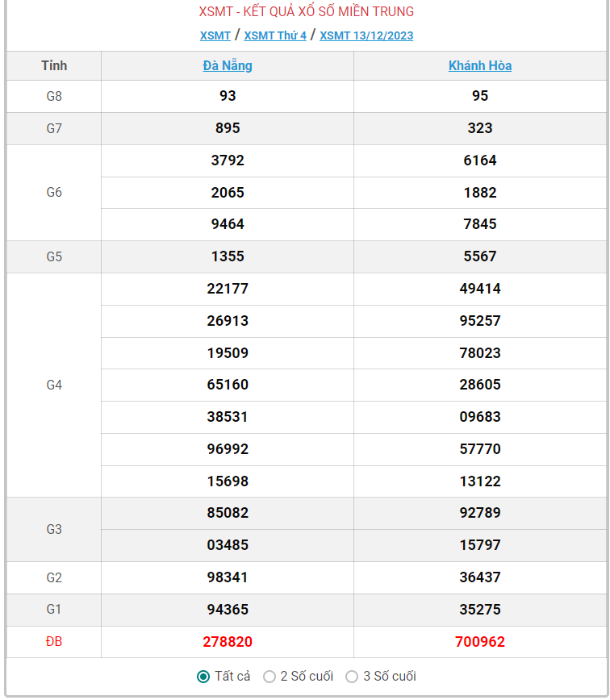The image size is (610, 700).
Task: Click the Đà Nẵng G7 result 895
Action: pyautogui.click(x=228, y=128)
